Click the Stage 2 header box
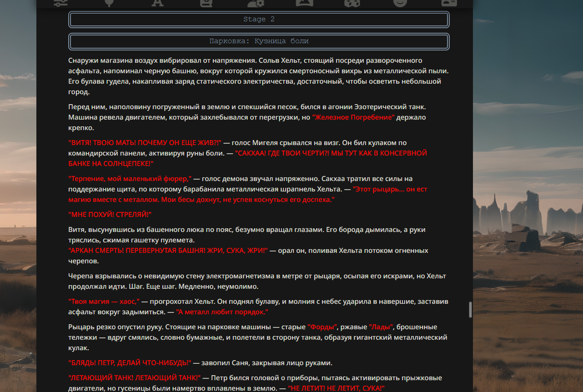The width and height of the screenshot is (583, 392). click(x=259, y=20)
